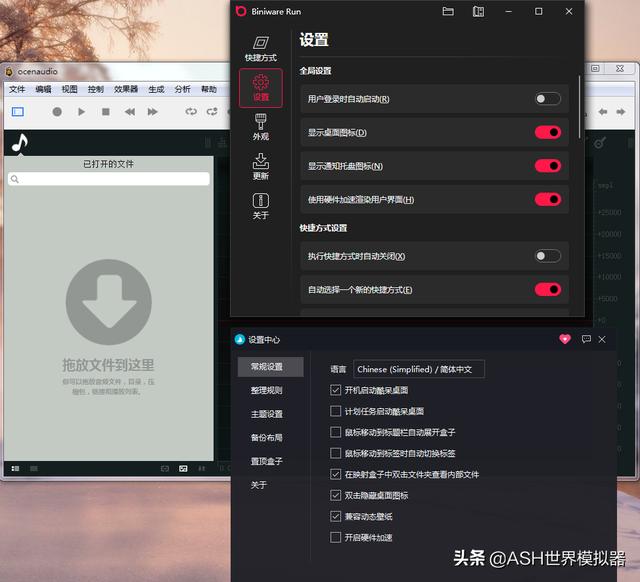Close the 设置中心 window

(x=602, y=339)
